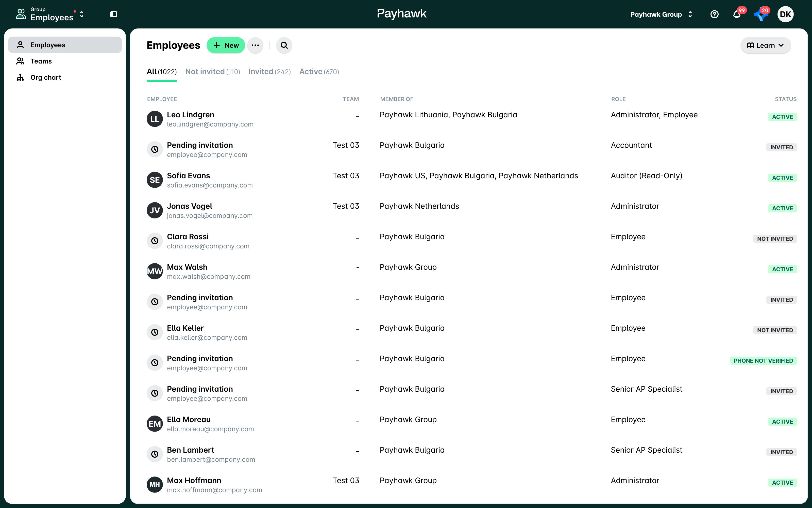Expand the Learn dropdown
Screen dimensions: 812x508
[765, 45]
